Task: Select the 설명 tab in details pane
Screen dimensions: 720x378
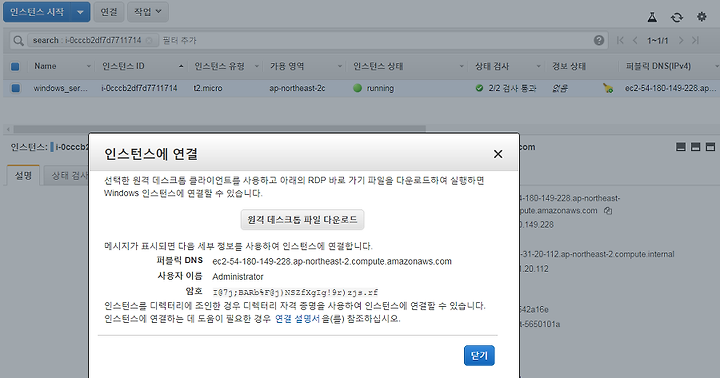Action: pos(23,175)
